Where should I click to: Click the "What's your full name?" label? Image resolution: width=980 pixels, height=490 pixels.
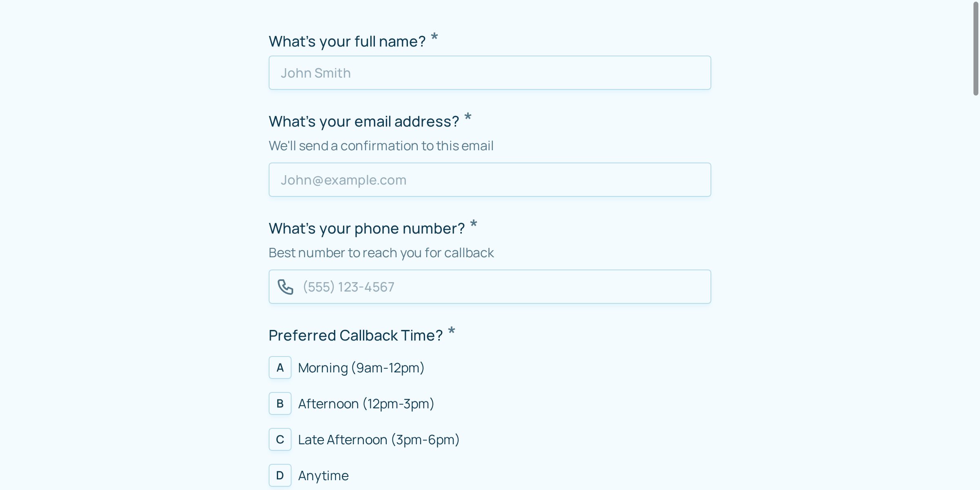pos(347,41)
